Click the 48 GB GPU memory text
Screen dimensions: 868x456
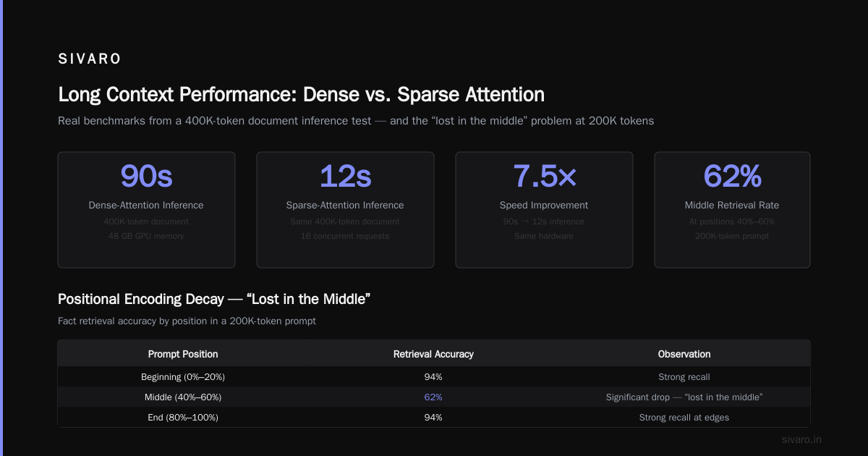146,236
